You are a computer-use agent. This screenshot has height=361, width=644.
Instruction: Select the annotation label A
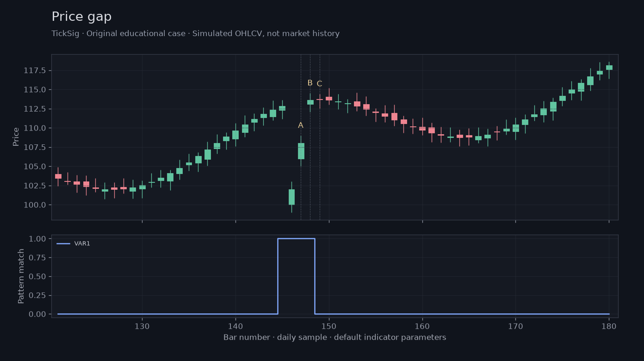click(x=301, y=125)
